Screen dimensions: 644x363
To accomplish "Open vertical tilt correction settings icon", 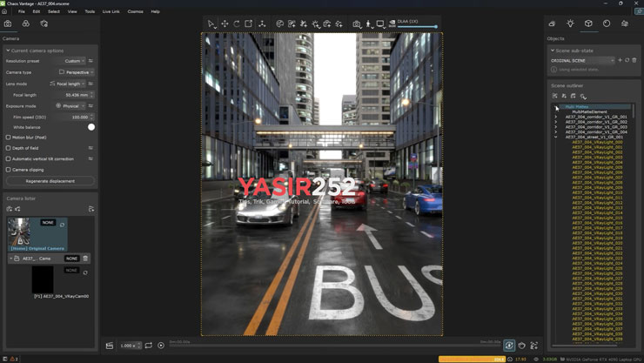I will [91, 158].
